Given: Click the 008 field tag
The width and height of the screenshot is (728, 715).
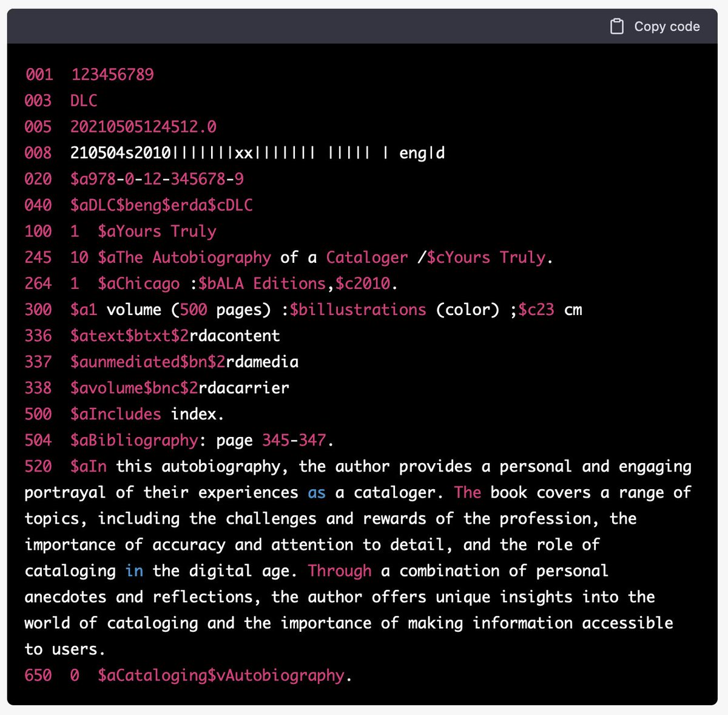Looking at the screenshot, I should point(39,153).
